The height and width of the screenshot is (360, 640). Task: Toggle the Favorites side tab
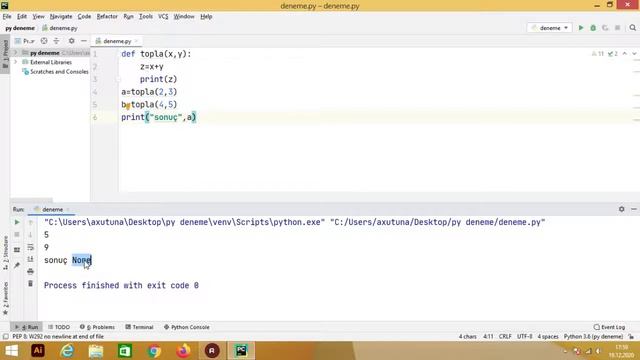click(5, 298)
